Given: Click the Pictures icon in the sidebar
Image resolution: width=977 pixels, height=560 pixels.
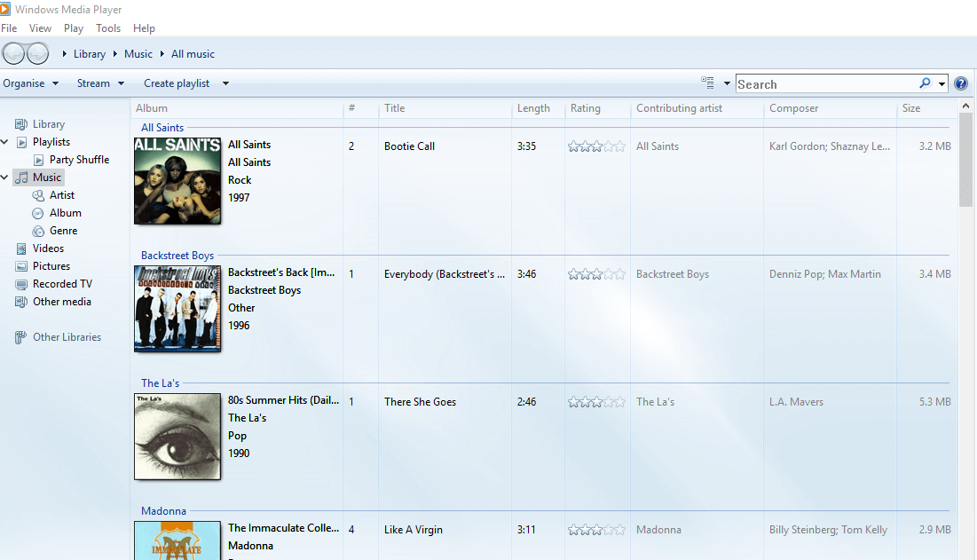Looking at the screenshot, I should [x=22, y=266].
